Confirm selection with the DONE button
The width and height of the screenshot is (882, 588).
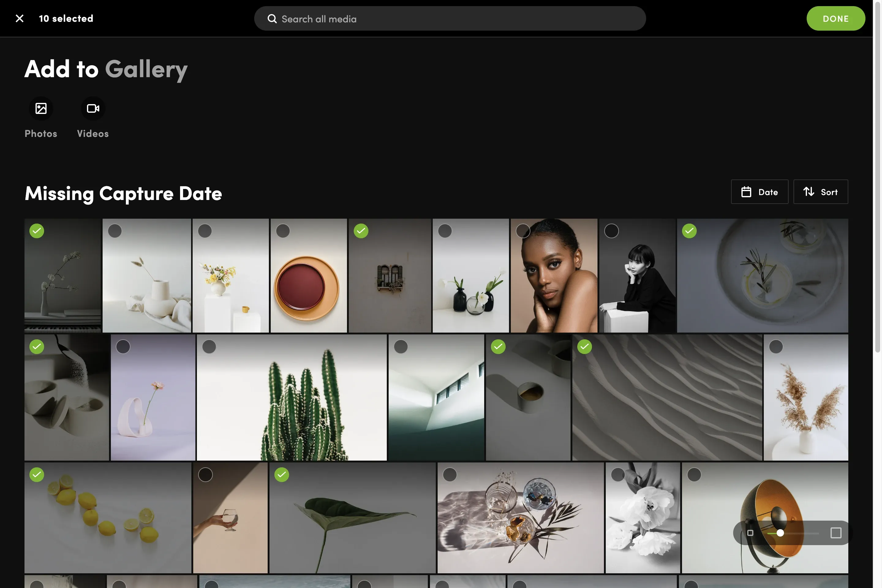coord(835,18)
